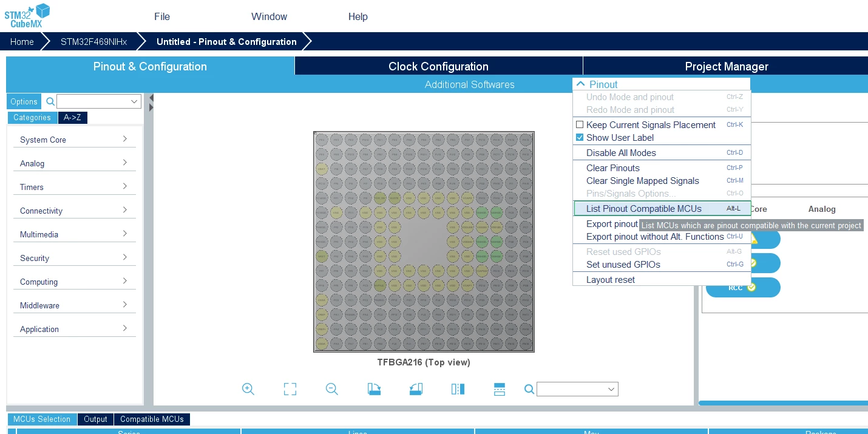Choose Disable All Modes

pos(662,152)
